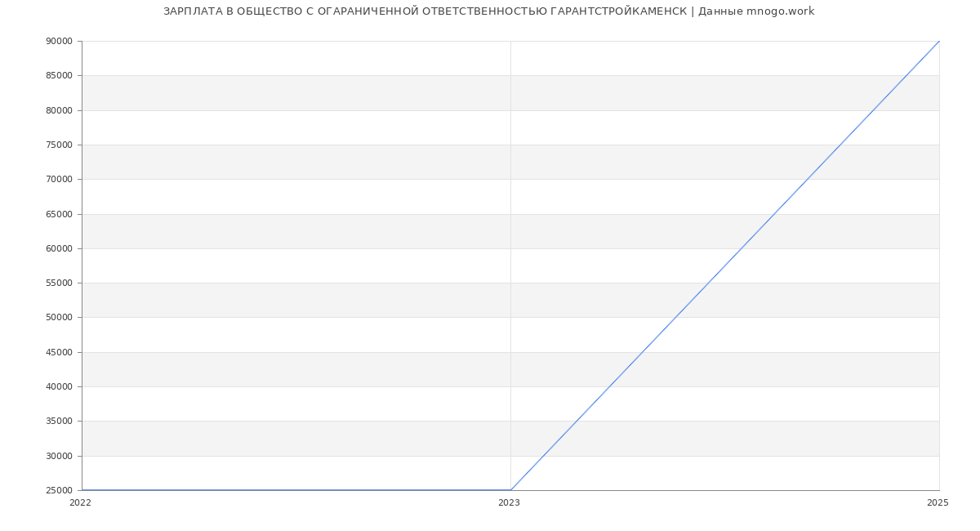The image size is (980, 531).
Task: Click the 65000 y-axis label
Action: pos(59,214)
